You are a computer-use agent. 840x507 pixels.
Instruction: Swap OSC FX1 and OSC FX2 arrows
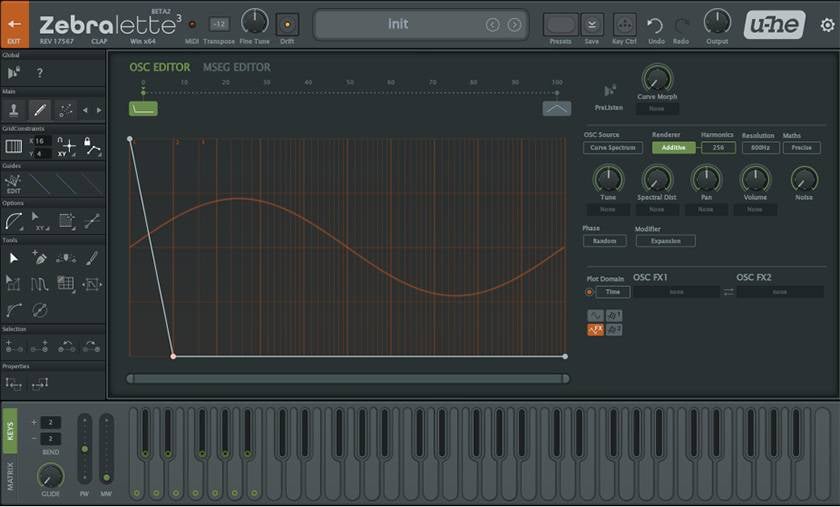click(728, 292)
